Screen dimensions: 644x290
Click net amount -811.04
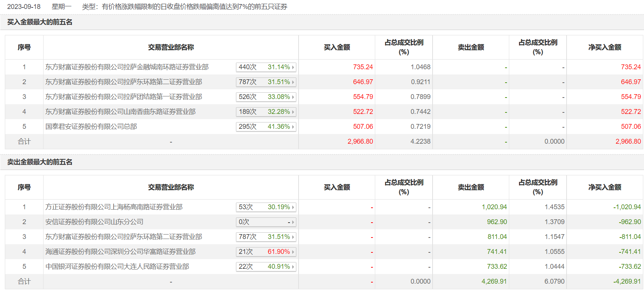(x=630, y=237)
